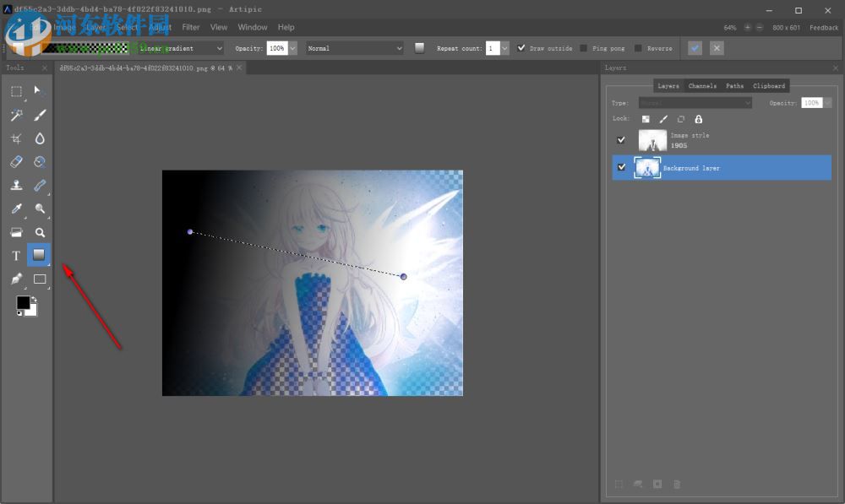Click the lock padlock icon in Layers panel
This screenshot has width=845, height=504.
pos(698,119)
